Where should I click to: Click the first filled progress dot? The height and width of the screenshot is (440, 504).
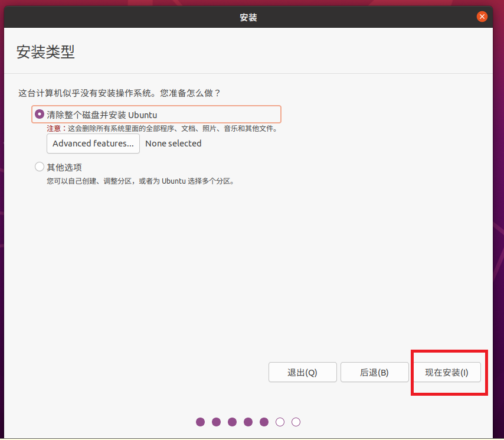click(201, 422)
